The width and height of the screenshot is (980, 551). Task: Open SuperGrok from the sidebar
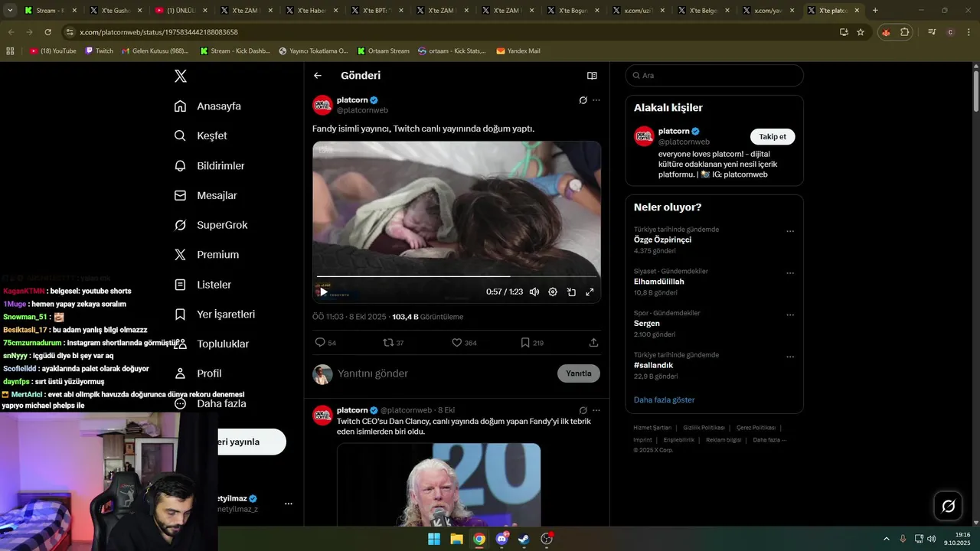click(211, 225)
